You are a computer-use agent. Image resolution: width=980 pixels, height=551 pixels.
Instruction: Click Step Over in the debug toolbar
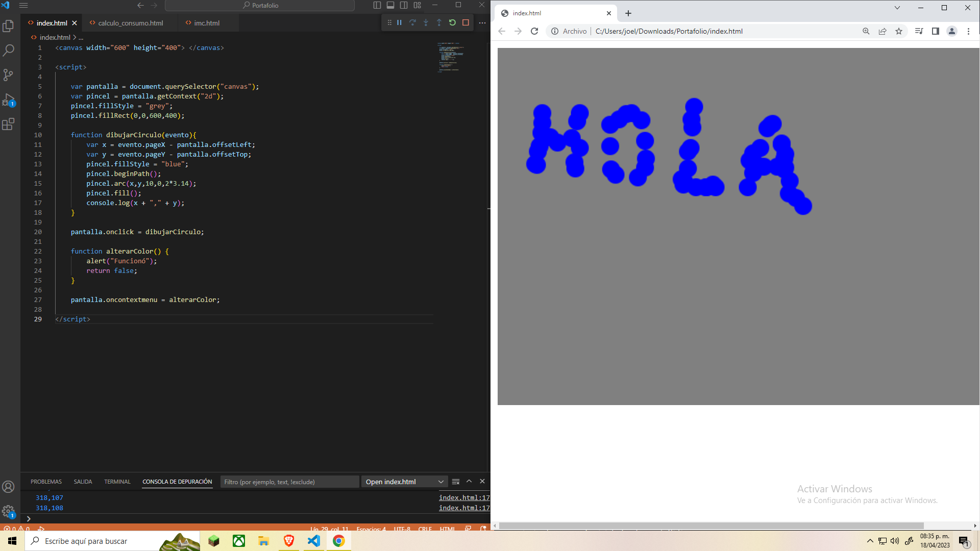(412, 22)
